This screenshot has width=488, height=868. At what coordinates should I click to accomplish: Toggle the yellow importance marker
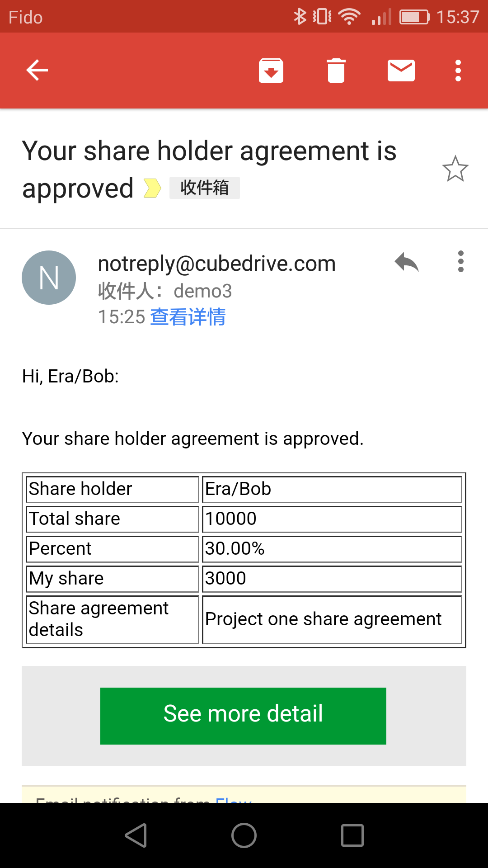[152, 188]
